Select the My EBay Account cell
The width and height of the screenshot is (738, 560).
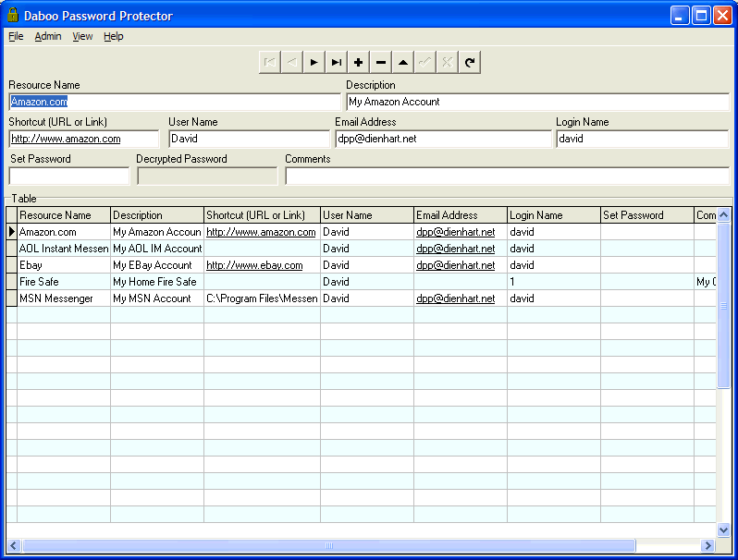[x=157, y=265]
